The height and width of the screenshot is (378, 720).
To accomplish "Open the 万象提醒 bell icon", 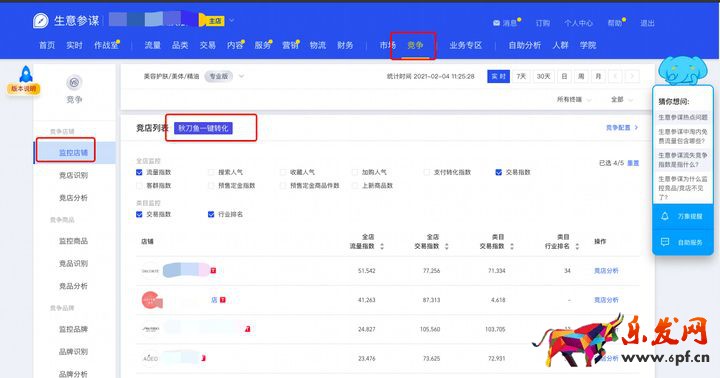I will tap(664, 216).
